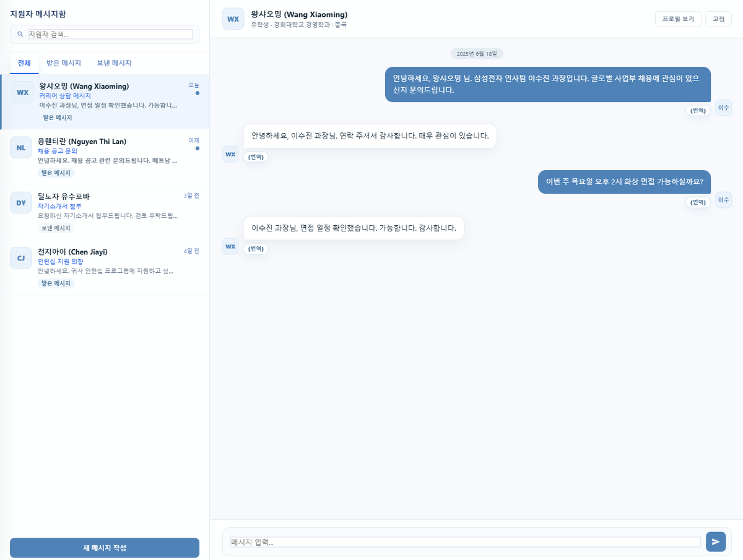Click the 3일 전 timestamp

(x=191, y=195)
